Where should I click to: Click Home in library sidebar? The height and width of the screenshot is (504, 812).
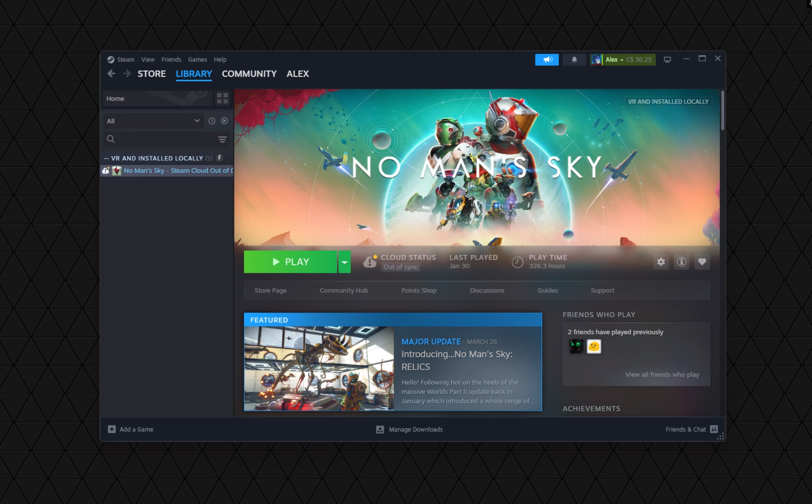coord(158,99)
